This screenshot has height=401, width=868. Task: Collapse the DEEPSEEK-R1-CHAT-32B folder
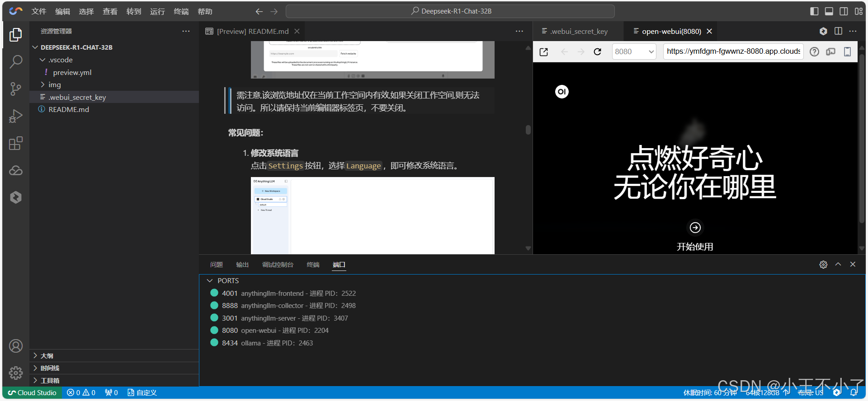(35, 47)
